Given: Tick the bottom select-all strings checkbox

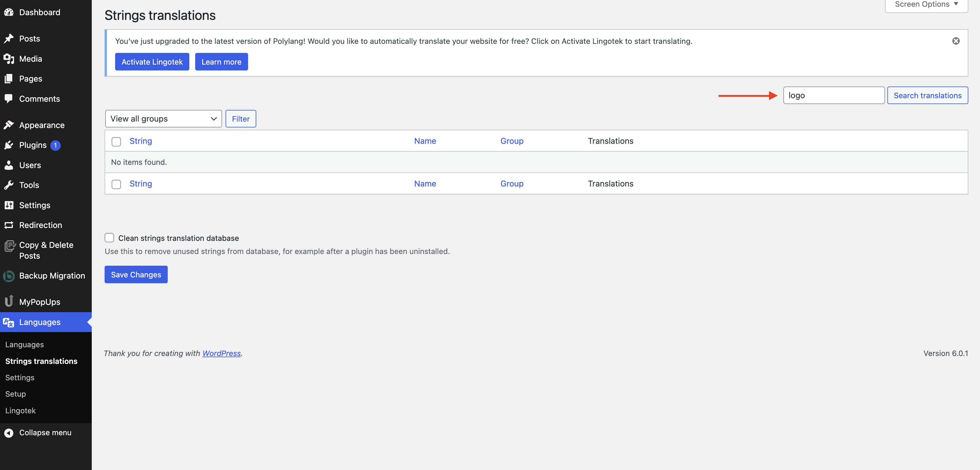Looking at the screenshot, I should click(x=116, y=184).
